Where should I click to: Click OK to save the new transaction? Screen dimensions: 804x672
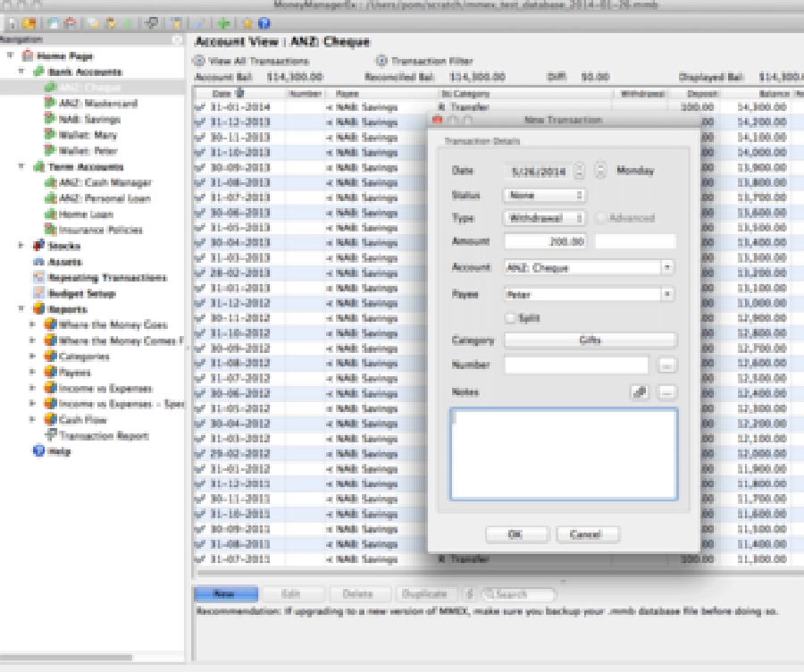(518, 534)
